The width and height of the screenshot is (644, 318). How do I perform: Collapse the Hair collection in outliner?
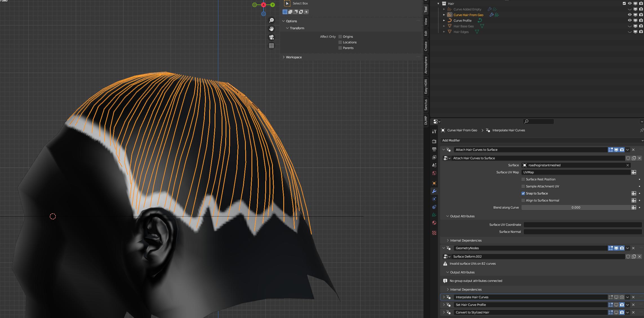[438, 3]
